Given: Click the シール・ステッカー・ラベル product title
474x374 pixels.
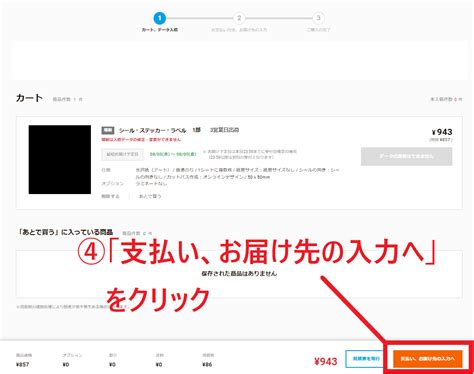Looking at the screenshot, I should coord(152,130).
